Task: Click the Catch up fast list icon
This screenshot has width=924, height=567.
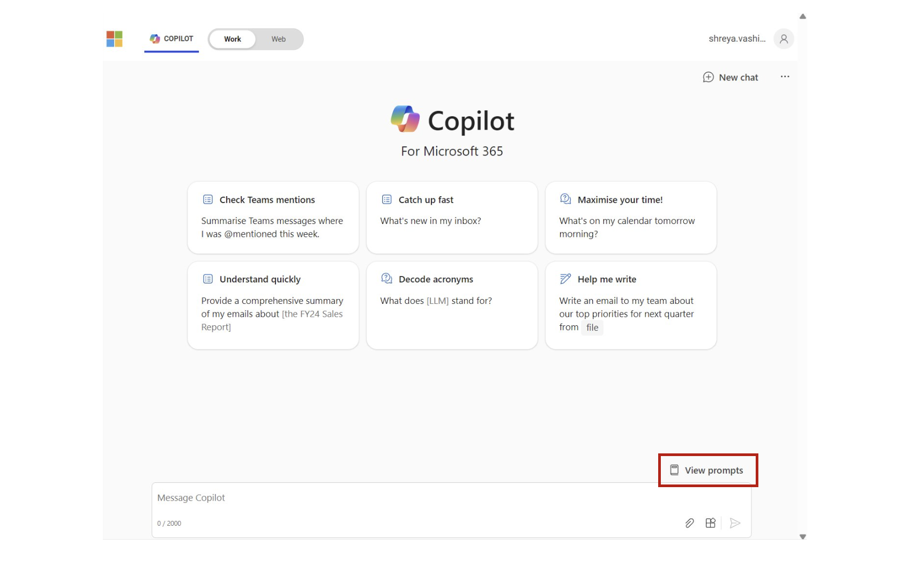Action: coord(386,199)
